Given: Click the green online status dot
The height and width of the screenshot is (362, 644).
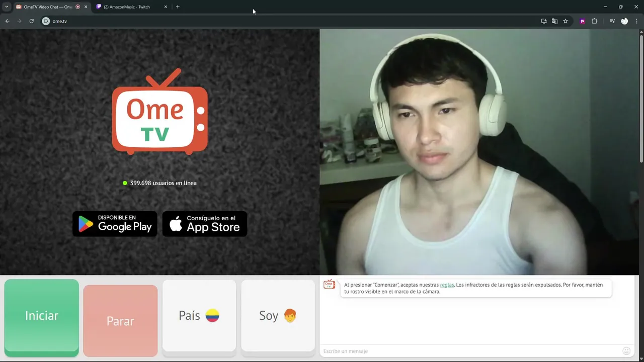Looking at the screenshot, I should click(x=125, y=183).
